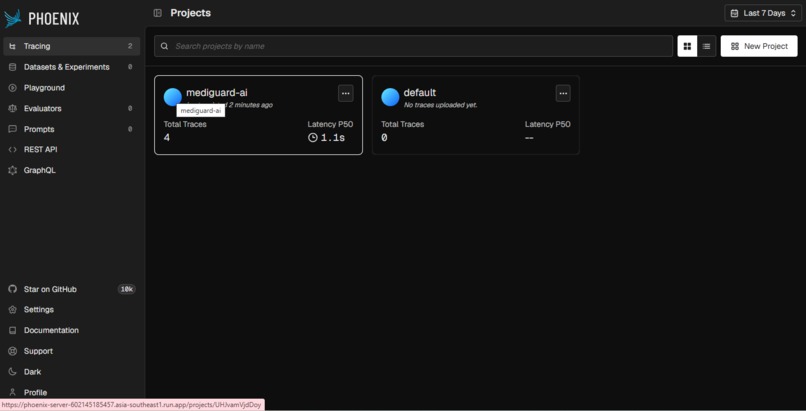806x411 pixels.
Task: Open Datasets & Experiments
Action: [71, 67]
